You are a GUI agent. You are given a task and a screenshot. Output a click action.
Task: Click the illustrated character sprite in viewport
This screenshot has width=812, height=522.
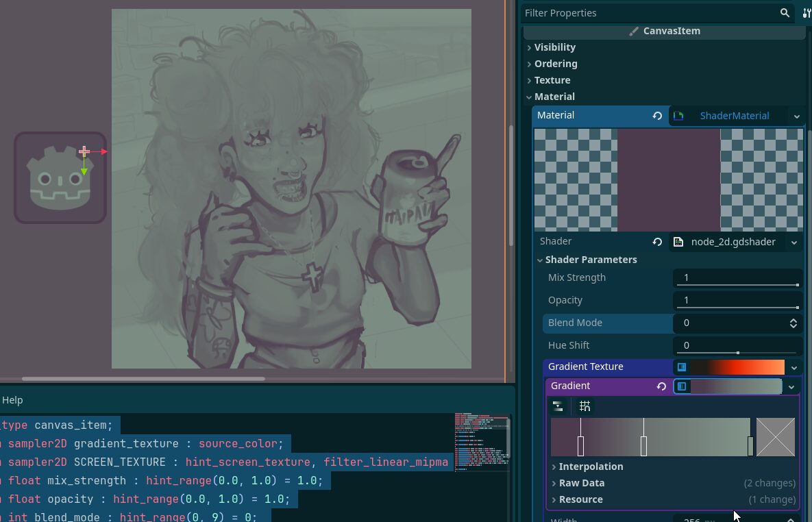pyautogui.click(x=291, y=188)
